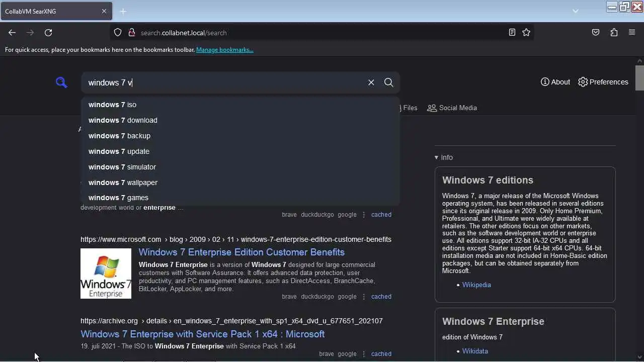The image size is (644, 362).
Task: Select suggestion windows 7 download
Action: 240,120
